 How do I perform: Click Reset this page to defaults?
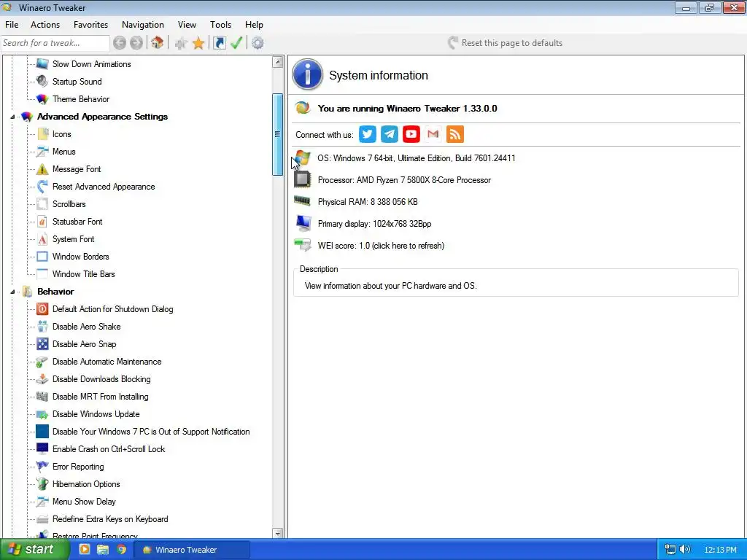tap(505, 43)
